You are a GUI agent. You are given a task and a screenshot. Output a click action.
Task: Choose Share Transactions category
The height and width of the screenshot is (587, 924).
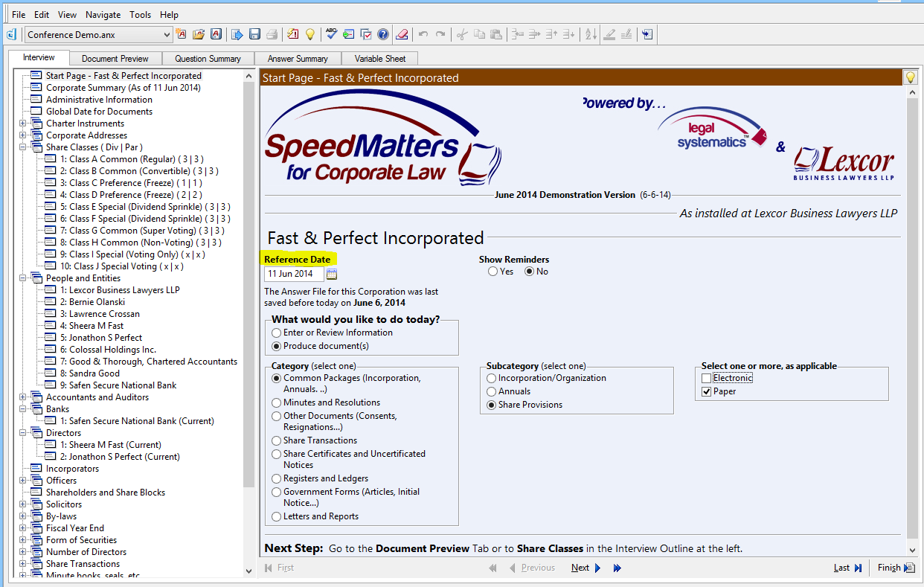click(277, 440)
